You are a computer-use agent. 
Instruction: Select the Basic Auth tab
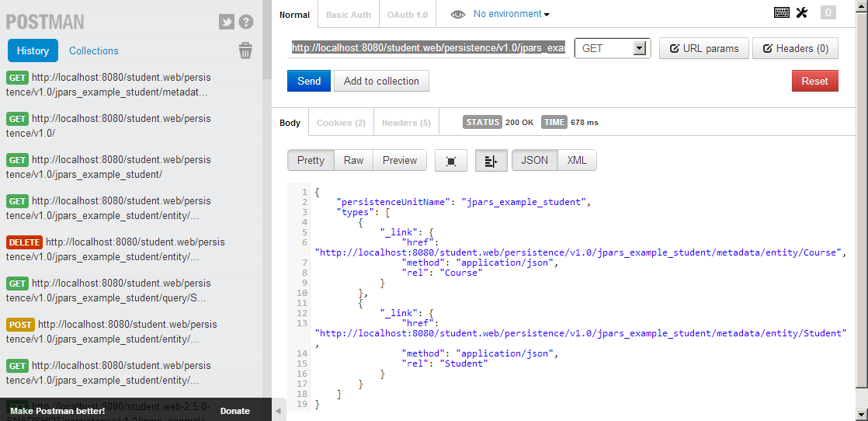click(348, 15)
